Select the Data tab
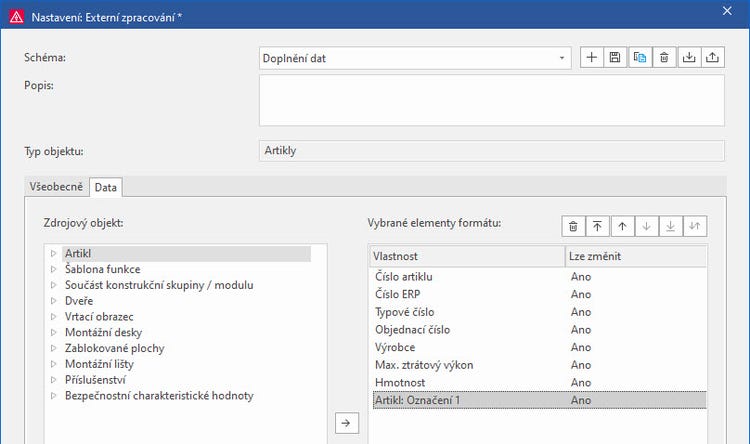Image resolution: width=750 pixels, height=444 pixels. (105, 187)
